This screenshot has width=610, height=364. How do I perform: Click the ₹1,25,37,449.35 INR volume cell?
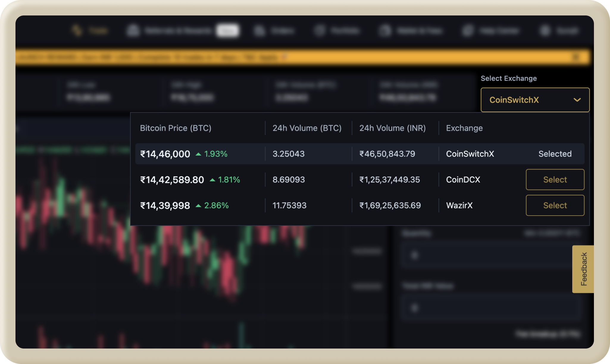click(390, 180)
